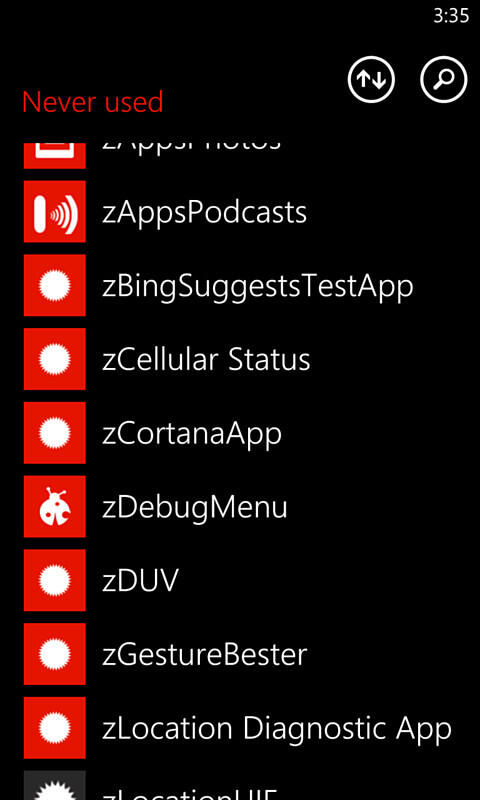Open zDebugMenu text label

click(195, 508)
